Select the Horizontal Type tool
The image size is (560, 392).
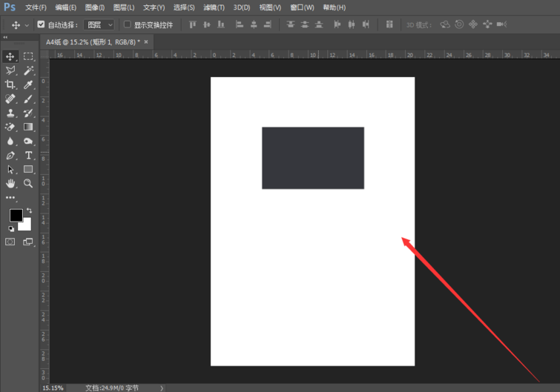[x=28, y=156]
